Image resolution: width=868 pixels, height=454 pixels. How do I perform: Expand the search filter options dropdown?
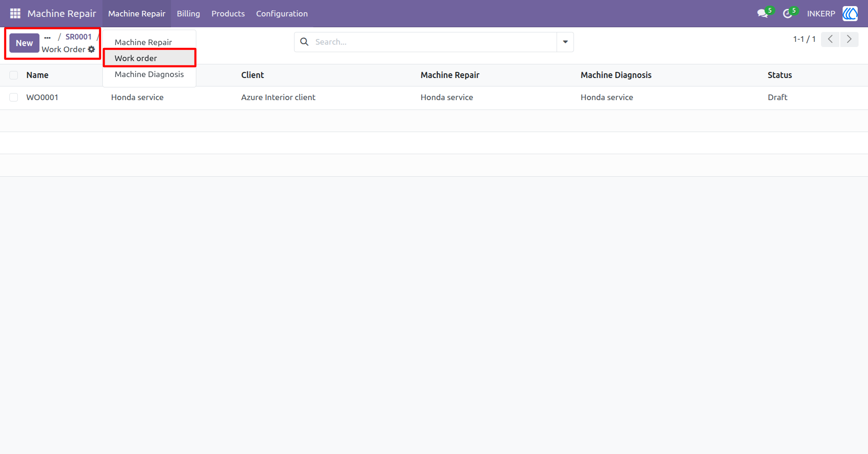point(565,42)
